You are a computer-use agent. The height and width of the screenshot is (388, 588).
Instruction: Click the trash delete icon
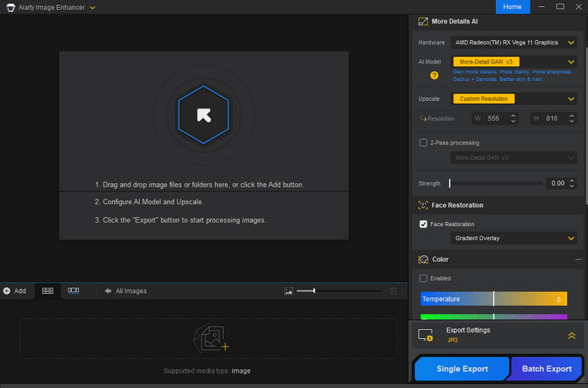coord(394,291)
